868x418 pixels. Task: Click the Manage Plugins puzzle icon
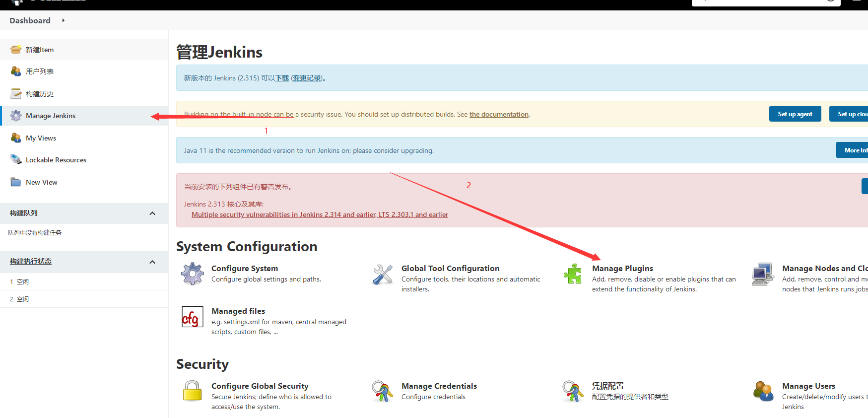point(573,274)
